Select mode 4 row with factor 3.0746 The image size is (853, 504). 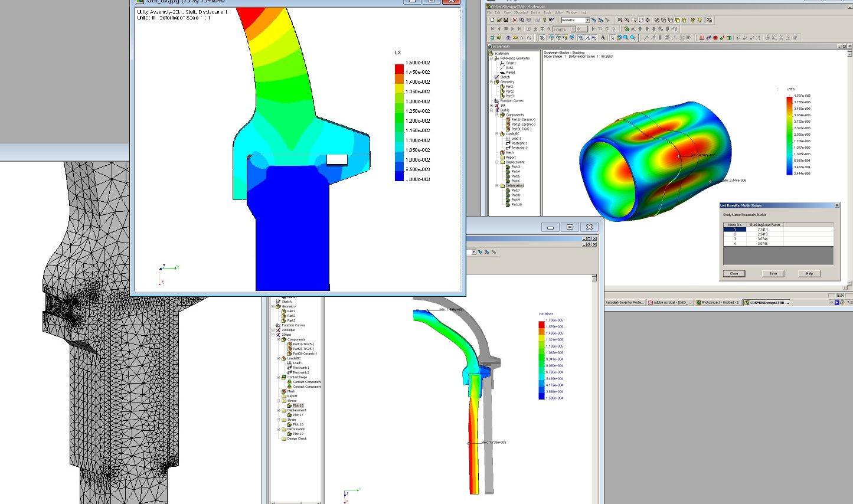tap(778, 244)
